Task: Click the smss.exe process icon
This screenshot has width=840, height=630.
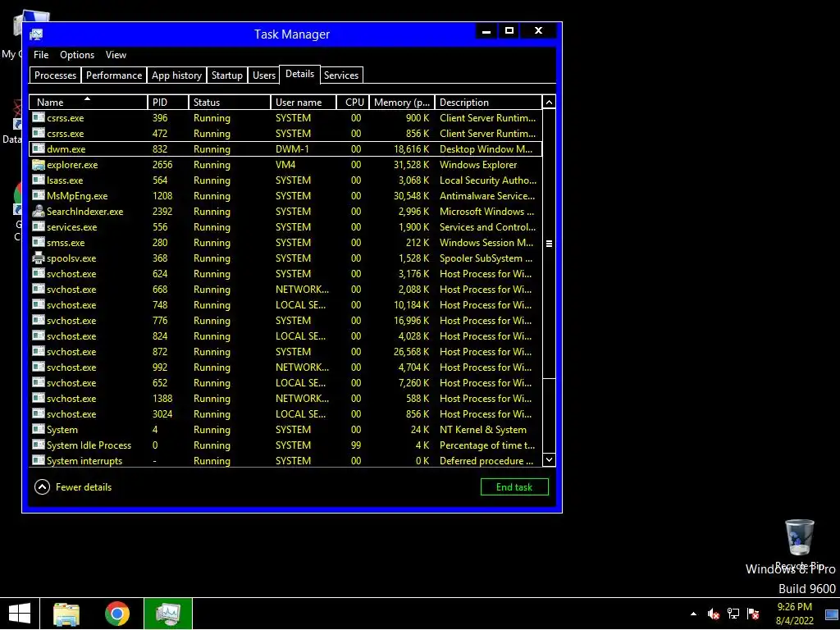Action: click(38, 242)
